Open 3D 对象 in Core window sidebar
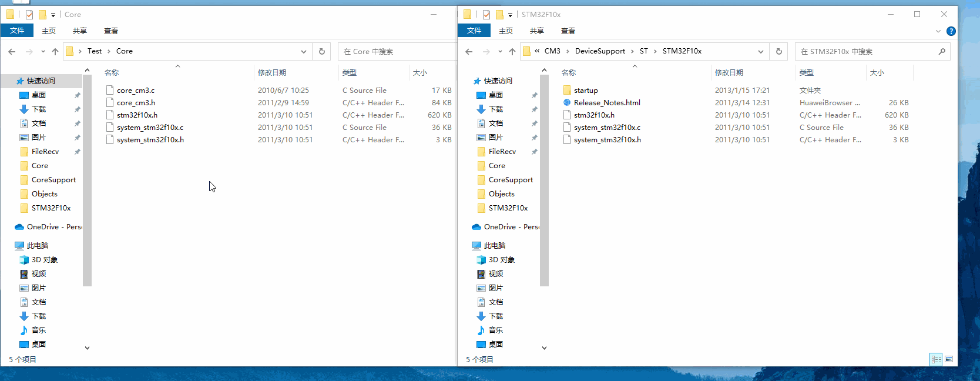Screen dimensions: 980x381 [x=45, y=260]
